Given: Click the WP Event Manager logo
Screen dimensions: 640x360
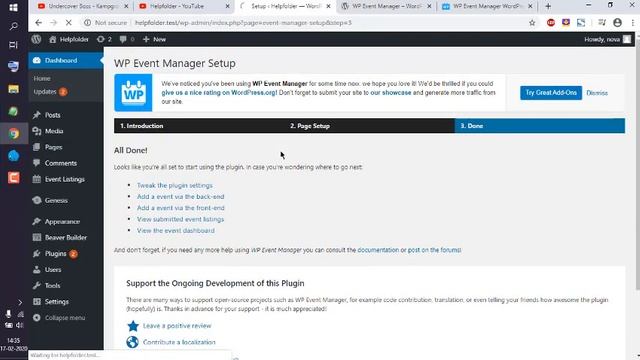Looking at the screenshot, I should (133, 93).
